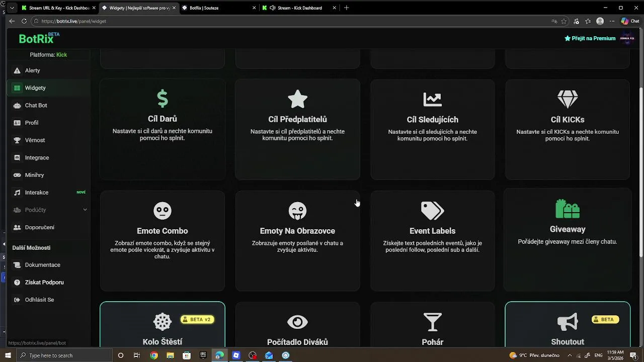Open the tab list dropdown arrow

pyautogui.click(x=12, y=8)
